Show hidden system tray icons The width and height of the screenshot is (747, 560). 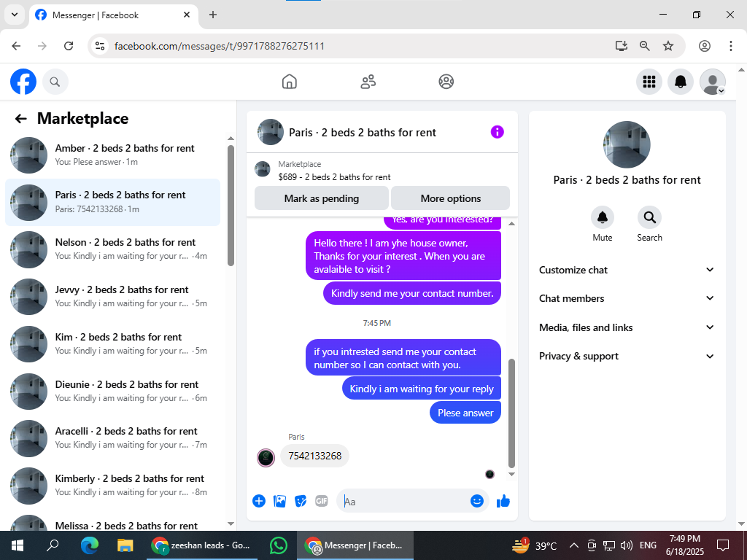[x=574, y=545]
